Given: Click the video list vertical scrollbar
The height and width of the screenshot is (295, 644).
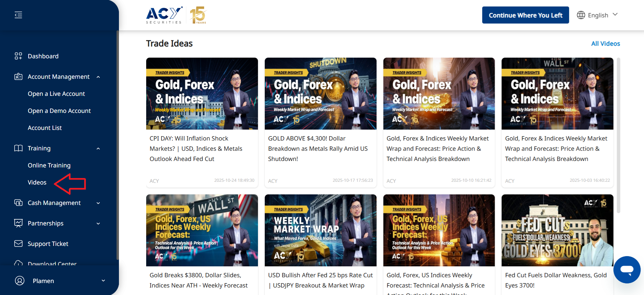Looking at the screenshot, I should click(x=618, y=135).
